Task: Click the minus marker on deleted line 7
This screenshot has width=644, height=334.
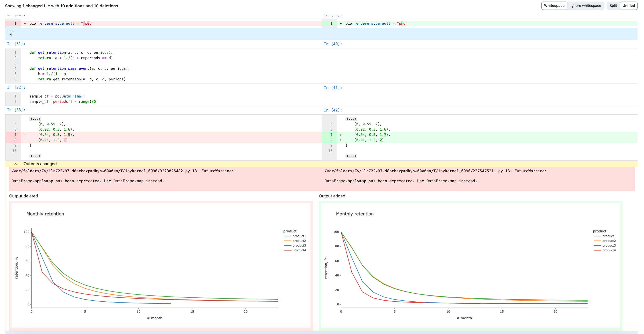Action: (x=24, y=135)
